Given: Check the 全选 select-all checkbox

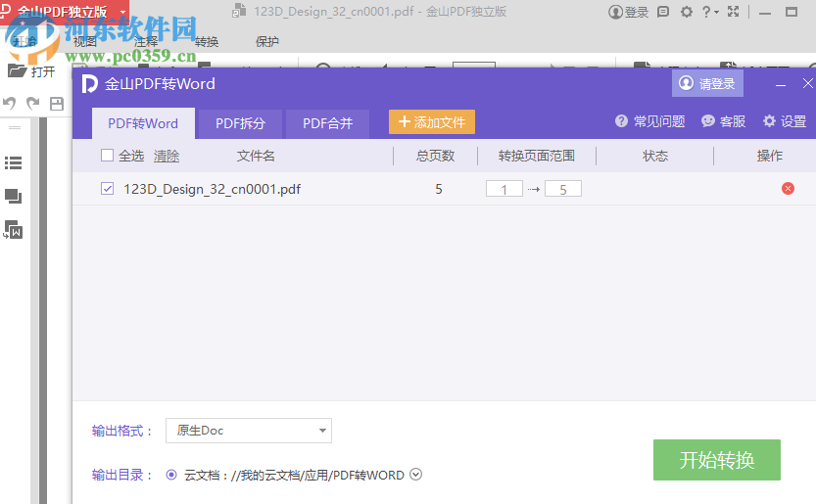Looking at the screenshot, I should [x=107, y=156].
